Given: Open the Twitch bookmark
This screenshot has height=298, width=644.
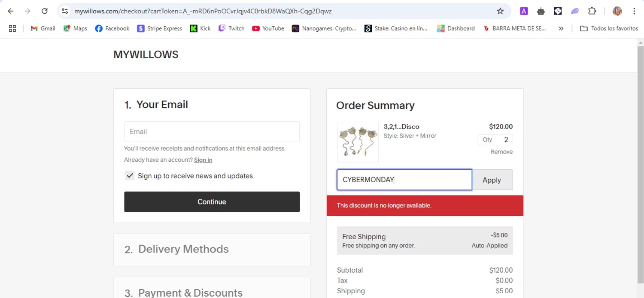Looking at the screenshot, I should pos(231,28).
